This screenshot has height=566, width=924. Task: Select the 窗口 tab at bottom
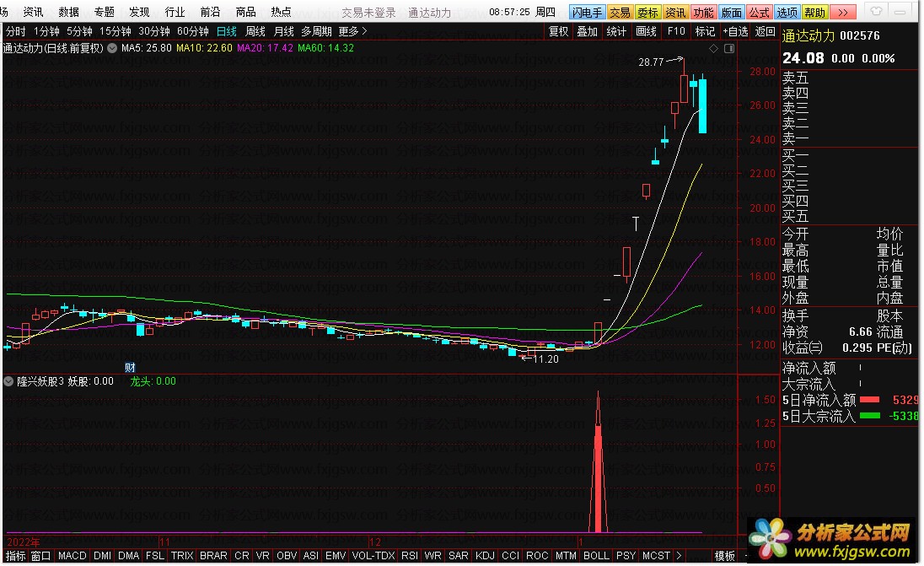click(x=40, y=555)
